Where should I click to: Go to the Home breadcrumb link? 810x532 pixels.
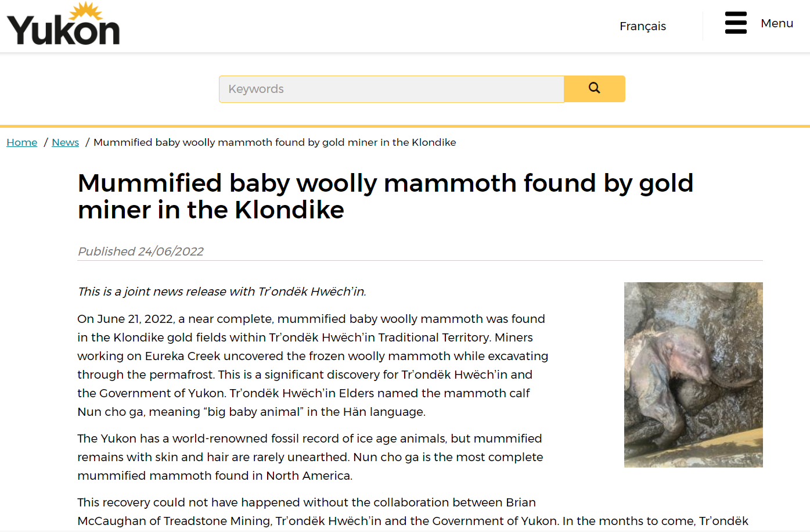22,142
